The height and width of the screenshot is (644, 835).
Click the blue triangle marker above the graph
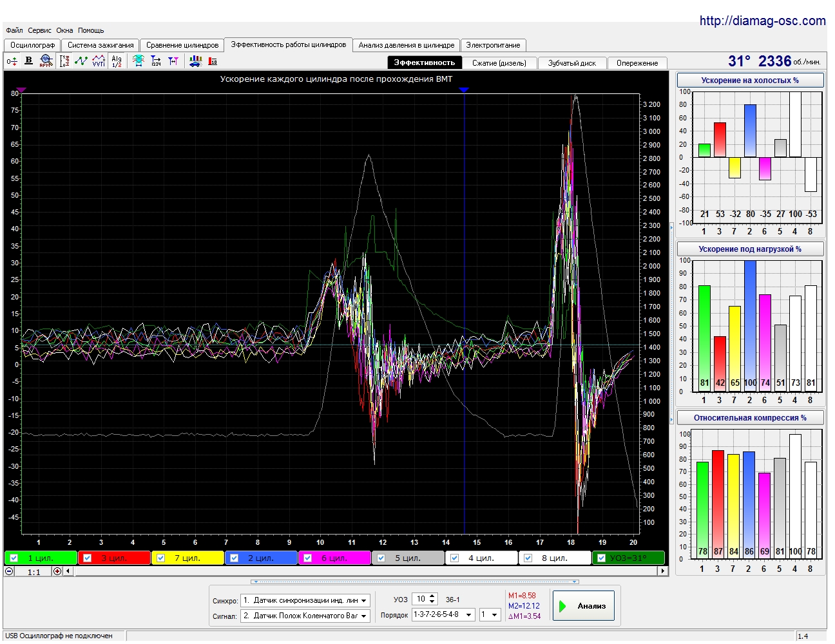coord(464,90)
